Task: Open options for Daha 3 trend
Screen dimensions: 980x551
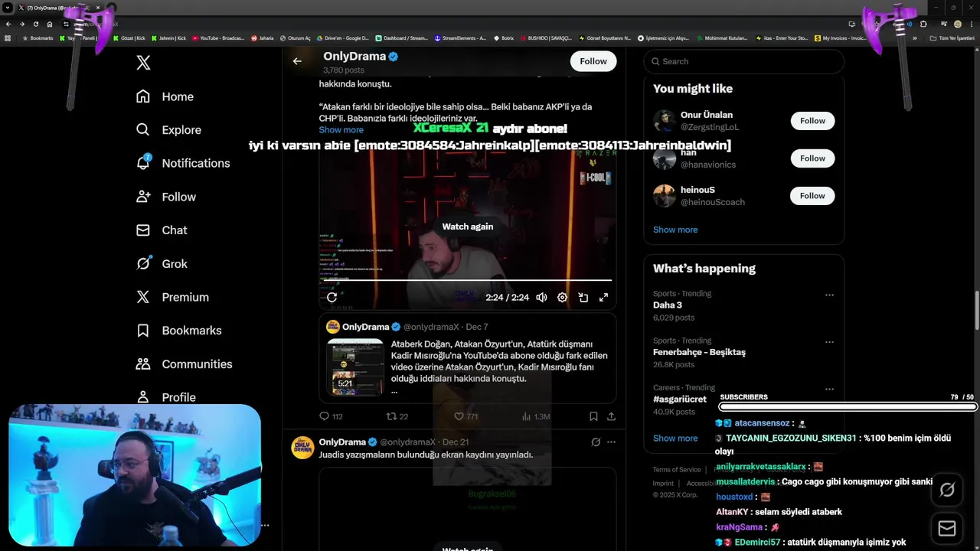Action: click(829, 295)
